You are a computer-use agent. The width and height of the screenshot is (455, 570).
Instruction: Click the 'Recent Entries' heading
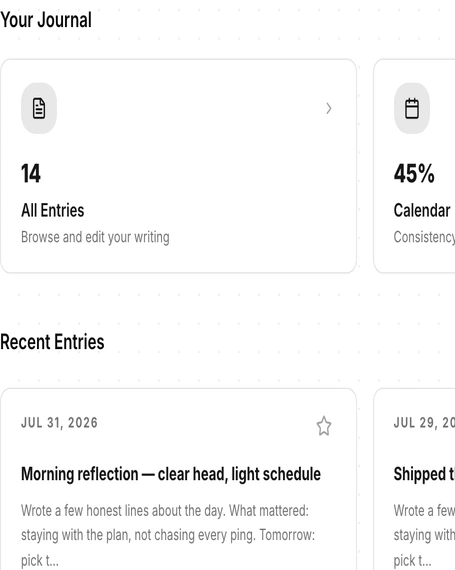pos(52,342)
